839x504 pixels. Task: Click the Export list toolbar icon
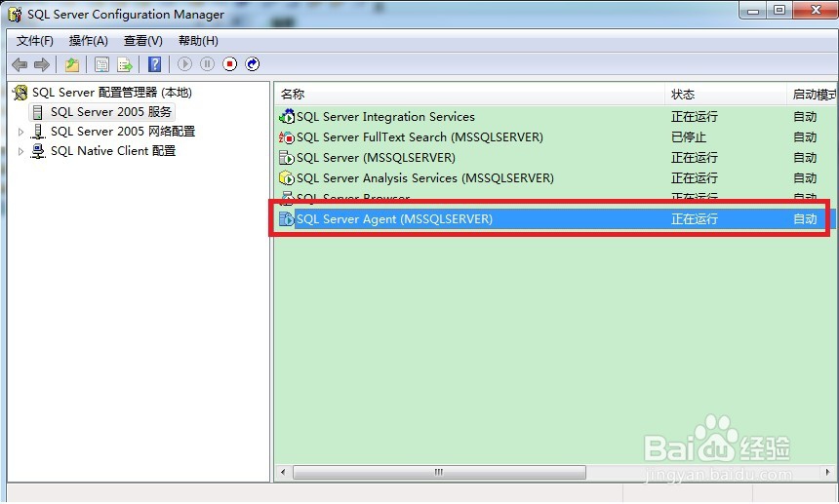(125, 64)
